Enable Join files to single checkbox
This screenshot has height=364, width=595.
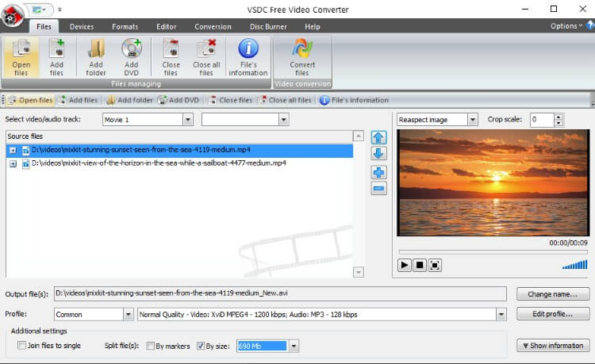pos(21,346)
